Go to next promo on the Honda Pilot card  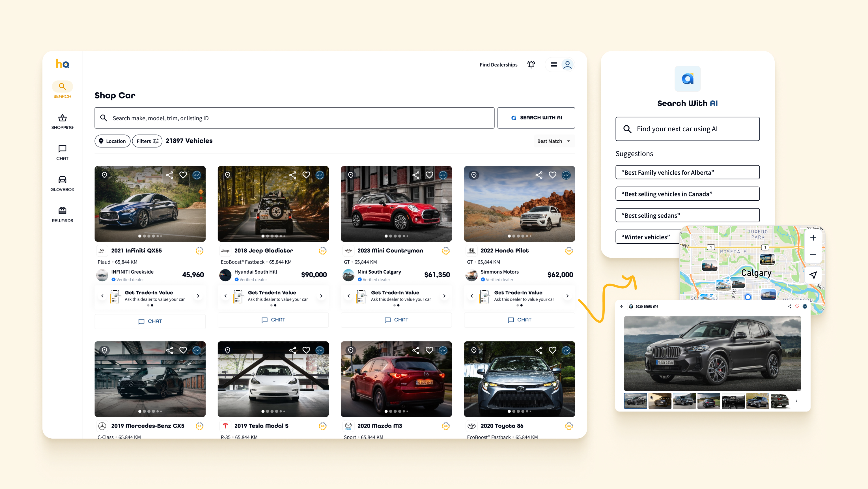coord(567,296)
